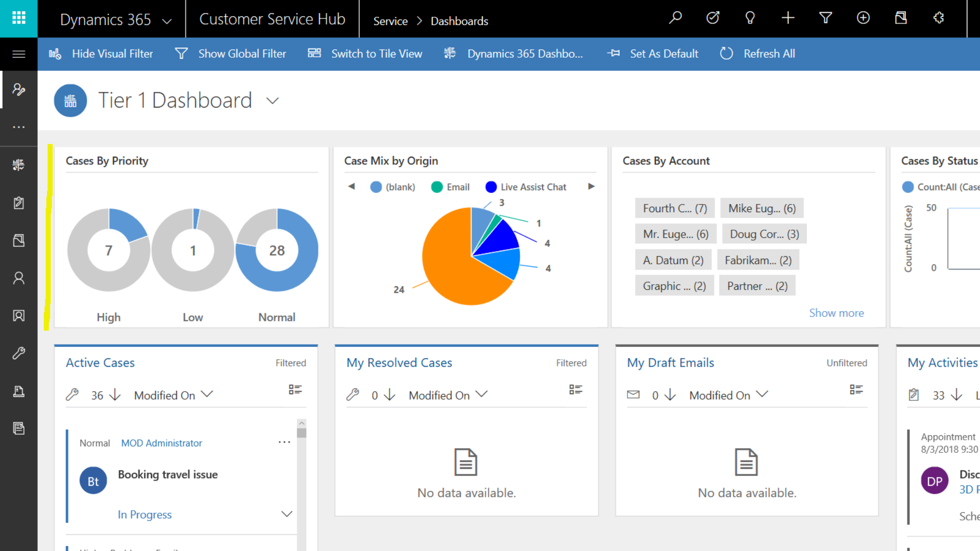
Task: Open Modified On sort dropdown in Active Cases
Action: 174,395
